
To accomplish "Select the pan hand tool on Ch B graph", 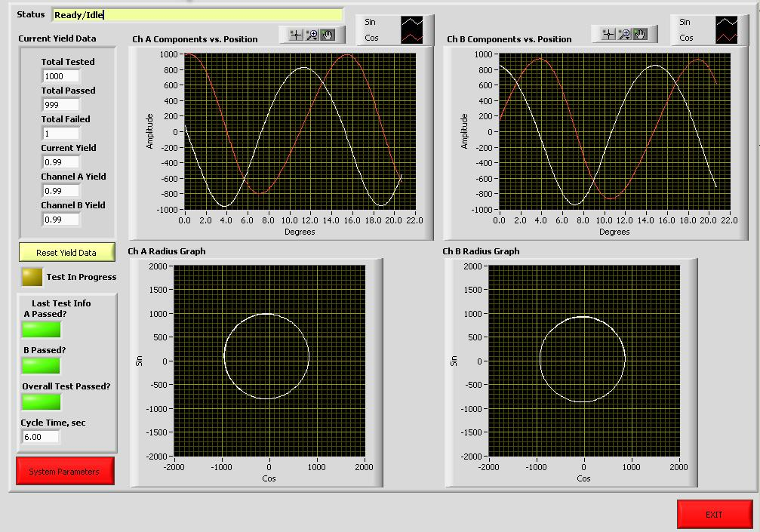I will coord(640,35).
